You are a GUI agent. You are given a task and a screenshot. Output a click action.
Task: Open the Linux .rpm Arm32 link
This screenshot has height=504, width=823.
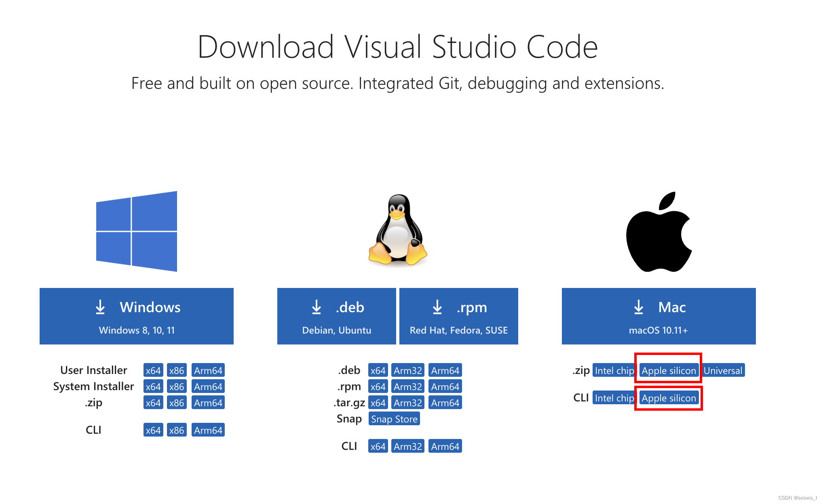pyautogui.click(x=408, y=386)
